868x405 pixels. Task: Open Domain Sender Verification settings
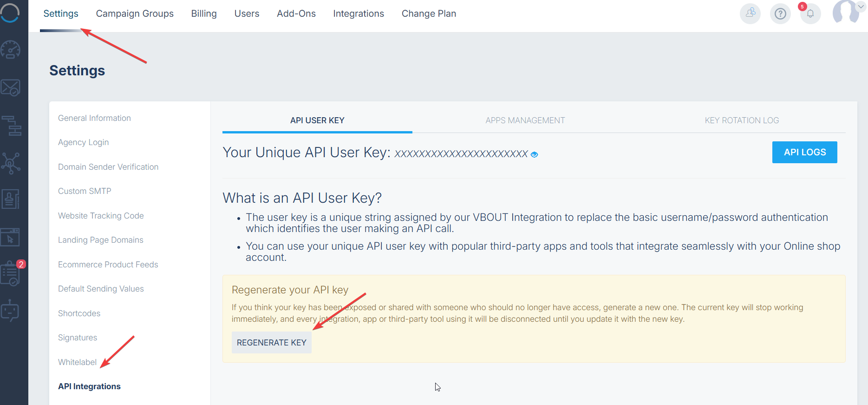[108, 167]
